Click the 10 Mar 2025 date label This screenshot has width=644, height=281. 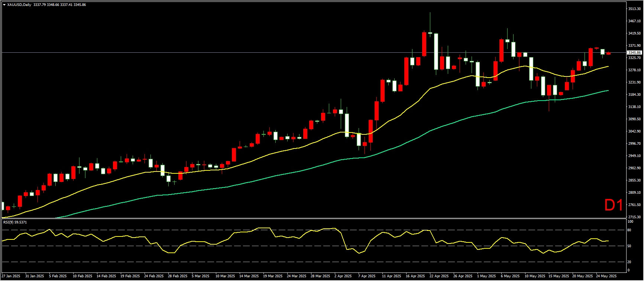pyautogui.click(x=225, y=276)
